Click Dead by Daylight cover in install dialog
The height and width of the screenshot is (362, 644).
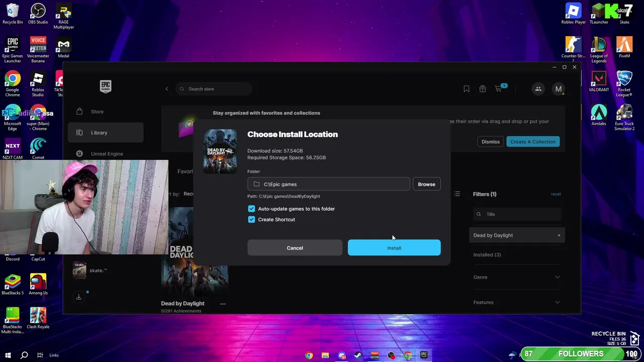220,151
